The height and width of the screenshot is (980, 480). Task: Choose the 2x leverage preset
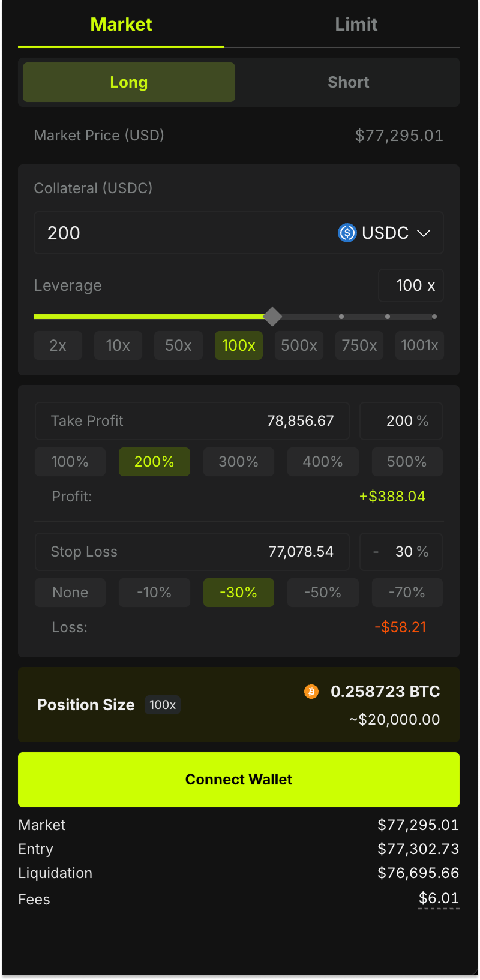pyautogui.click(x=58, y=345)
